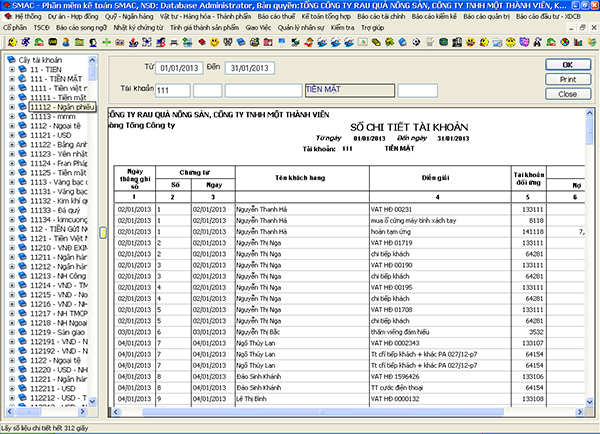Open the TSCĐ menu

click(x=41, y=28)
